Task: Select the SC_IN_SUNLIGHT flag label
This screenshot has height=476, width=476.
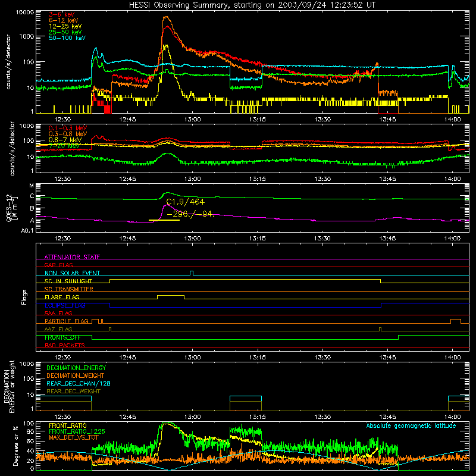Action: [x=68, y=281]
